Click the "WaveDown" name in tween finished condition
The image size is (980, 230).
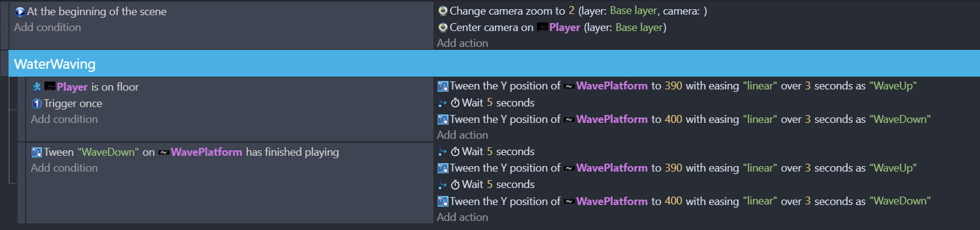click(x=108, y=152)
